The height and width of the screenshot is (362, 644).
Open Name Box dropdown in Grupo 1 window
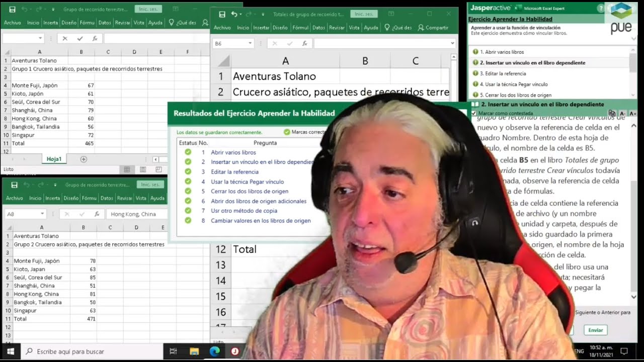(x=41, y=38)
